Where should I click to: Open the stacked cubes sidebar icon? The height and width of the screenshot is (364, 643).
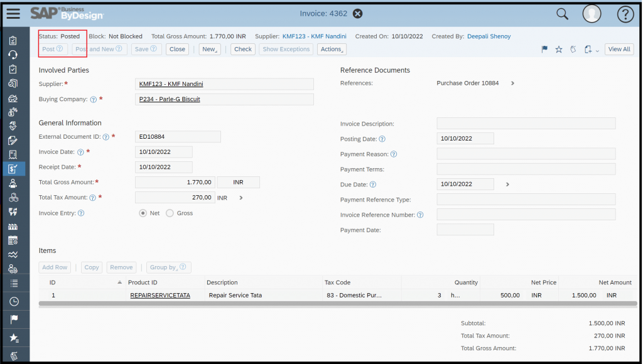(13, 198)
